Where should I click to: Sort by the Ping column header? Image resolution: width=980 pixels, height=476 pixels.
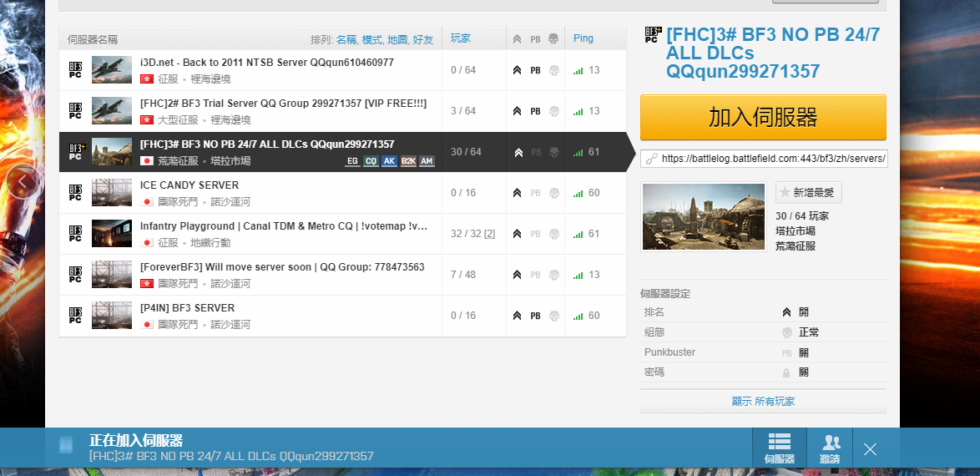(583, 38)
